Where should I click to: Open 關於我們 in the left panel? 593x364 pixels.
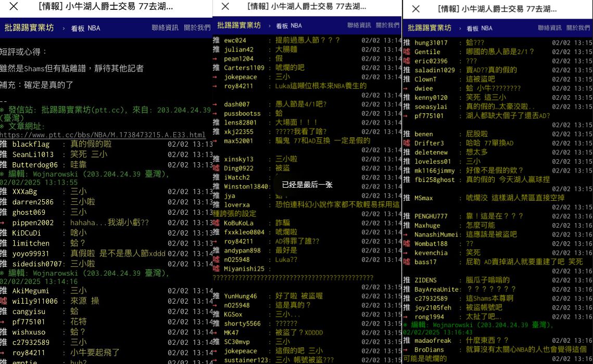[197, 28]
